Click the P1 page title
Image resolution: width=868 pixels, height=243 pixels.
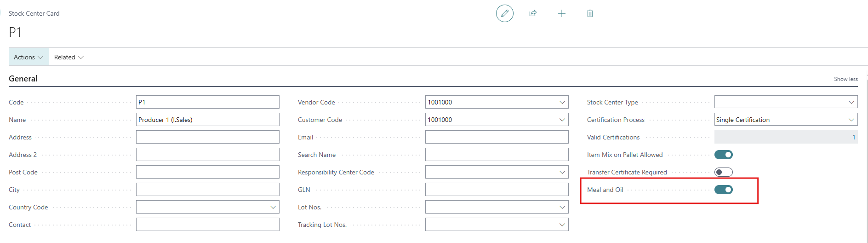tap(15, 32)
